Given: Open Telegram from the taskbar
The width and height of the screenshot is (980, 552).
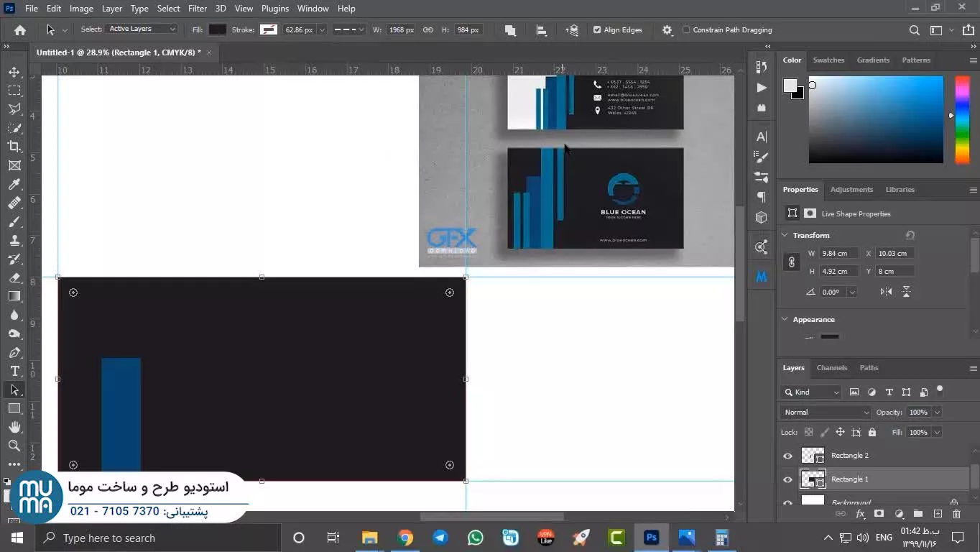Looking at the screenshot, I should (x=440, y=538).
